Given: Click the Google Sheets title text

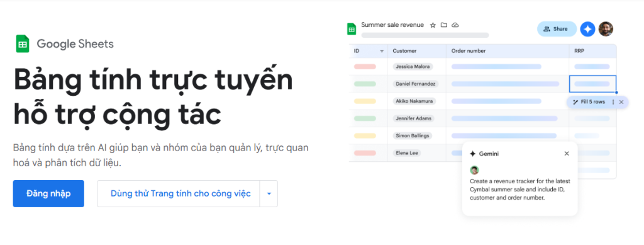Looking at the screenshot, I should pyautogui.click(x=75, y=44).
